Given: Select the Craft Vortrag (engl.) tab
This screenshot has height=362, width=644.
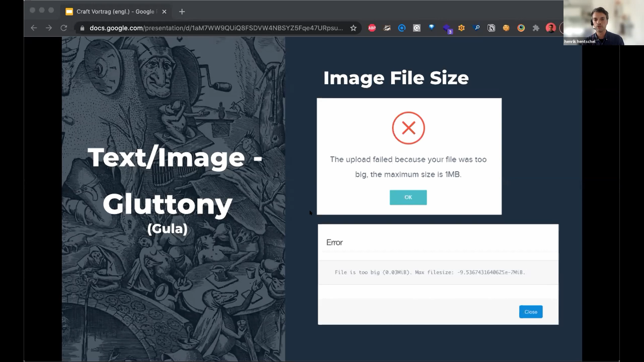Looking at the screenshot, I should 116,12.
